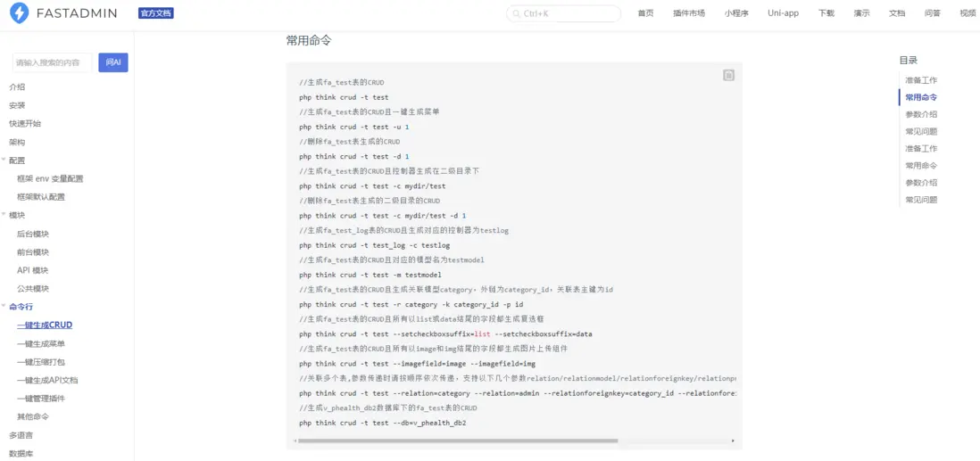This screenshot has width=980, height=461.
Task: Open 快速开始 in the sidebar
Action: [x=25, y=124]
